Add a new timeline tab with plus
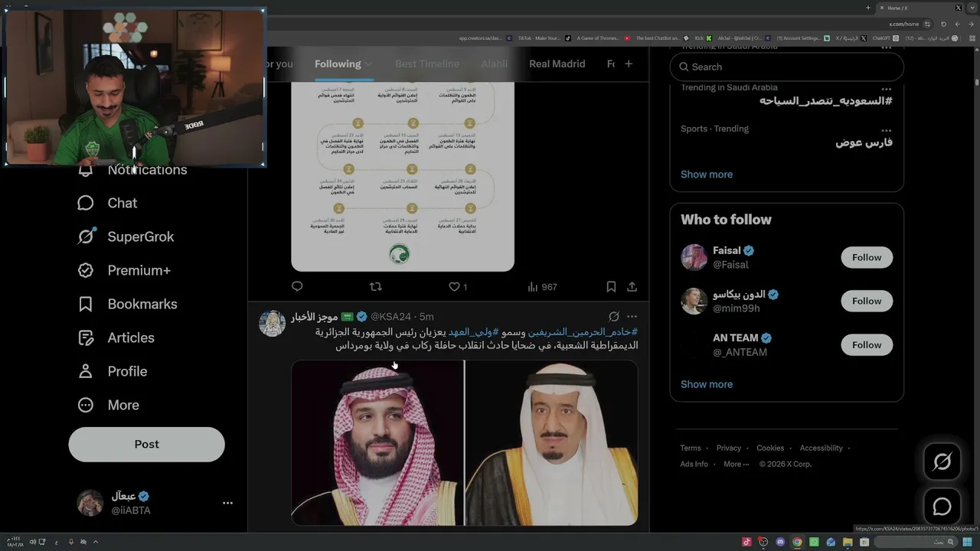 click(629, 64)
